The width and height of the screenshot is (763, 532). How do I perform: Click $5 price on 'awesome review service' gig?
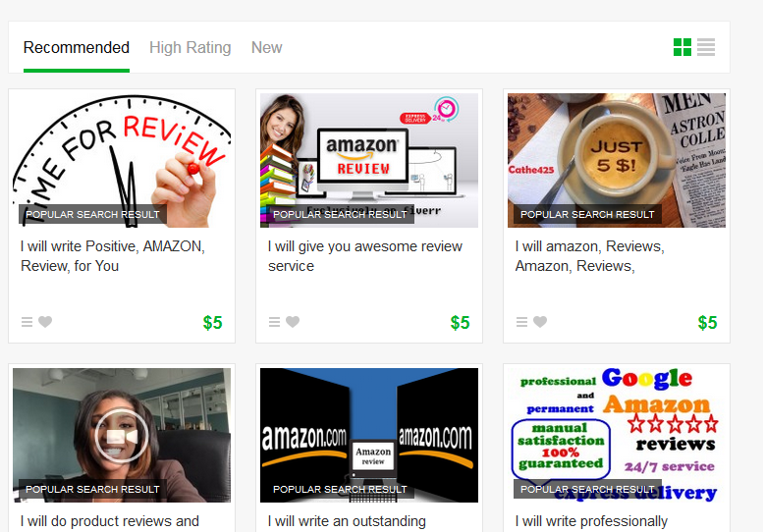(x=460, y=322)
